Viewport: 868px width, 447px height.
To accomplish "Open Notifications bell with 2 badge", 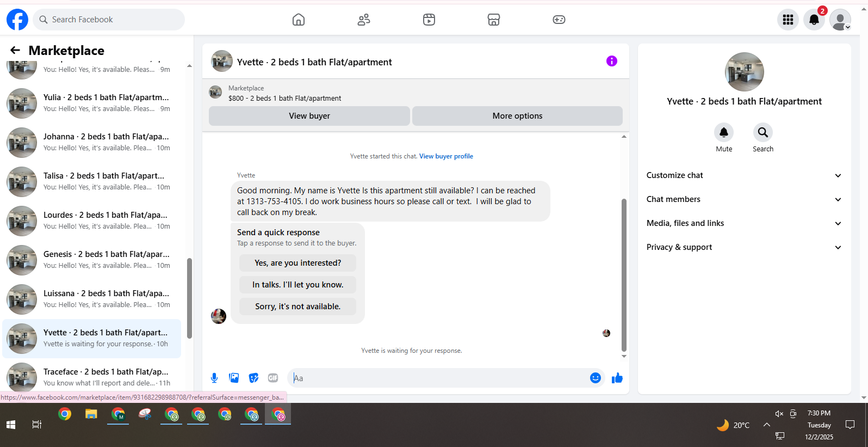I will click(814, 20).
